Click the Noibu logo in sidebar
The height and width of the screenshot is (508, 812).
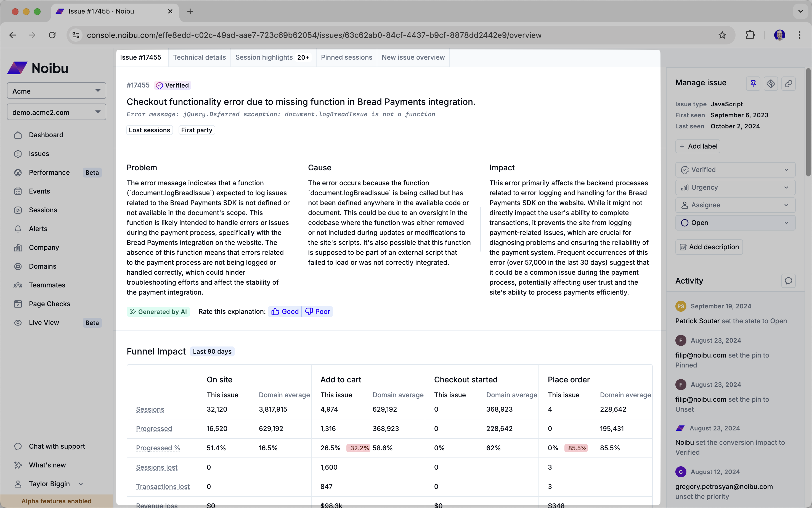point(38,68)
